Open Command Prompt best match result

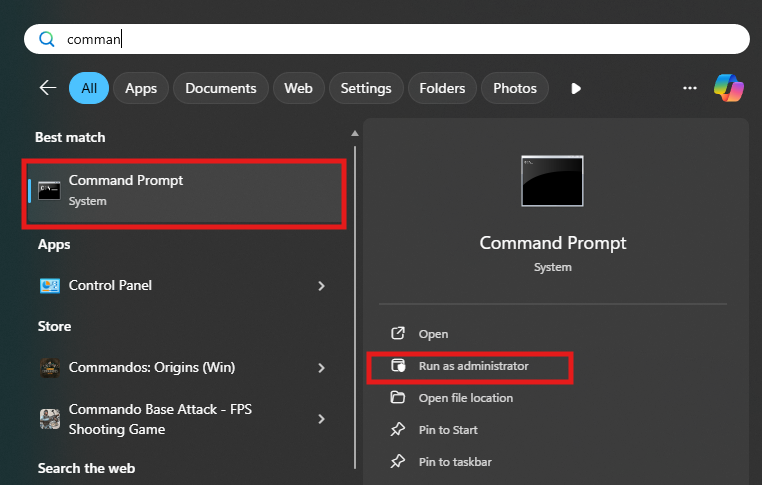184,193
